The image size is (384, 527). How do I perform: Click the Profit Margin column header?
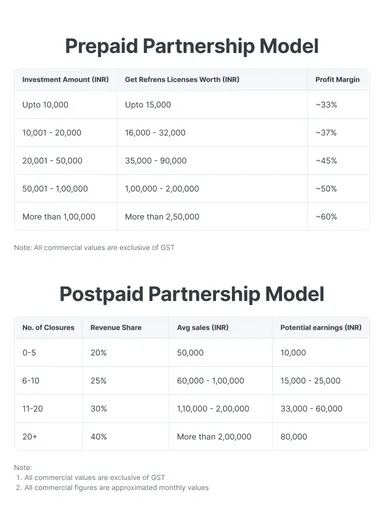[x=337, y=80]
